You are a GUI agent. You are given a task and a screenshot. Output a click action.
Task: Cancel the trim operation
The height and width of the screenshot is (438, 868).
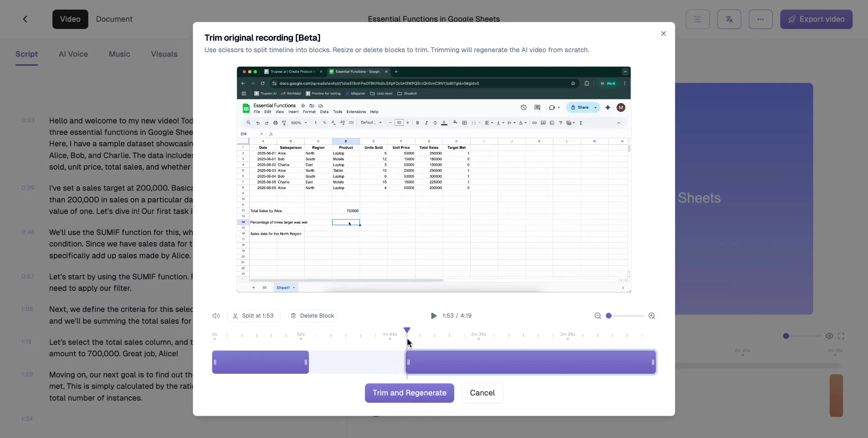482,393
